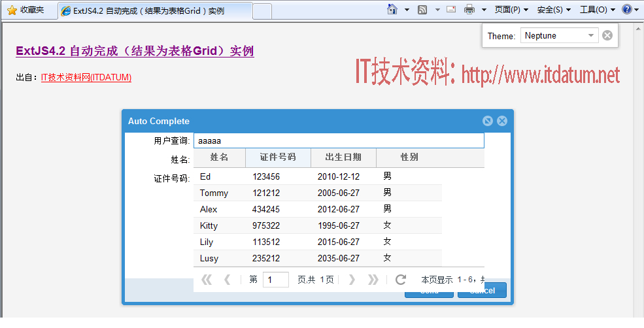
Task: Click the page number input box
Action: [276, 280]
